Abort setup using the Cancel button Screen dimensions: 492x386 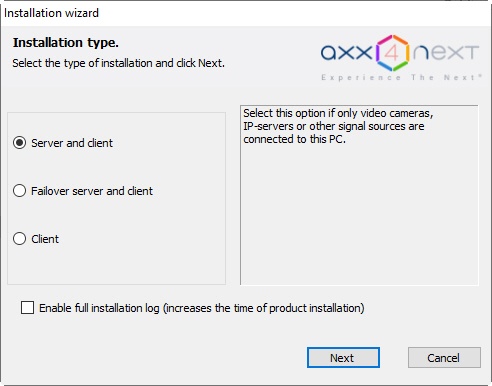[444, 358]
